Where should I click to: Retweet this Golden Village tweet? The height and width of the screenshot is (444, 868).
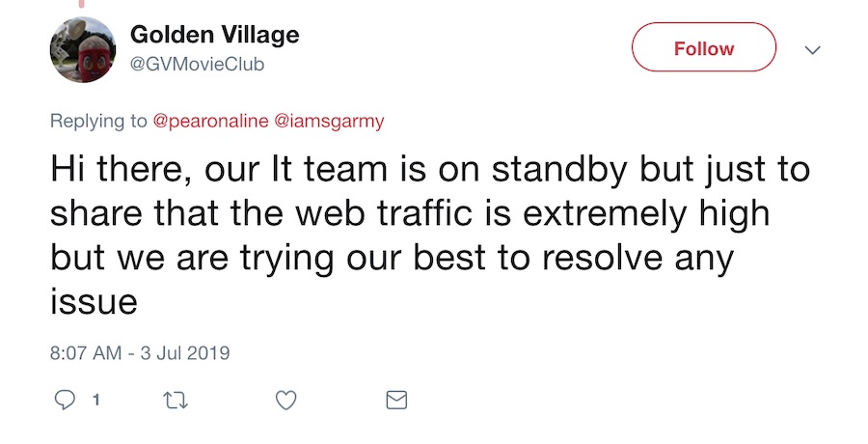(x=176, y=400)
